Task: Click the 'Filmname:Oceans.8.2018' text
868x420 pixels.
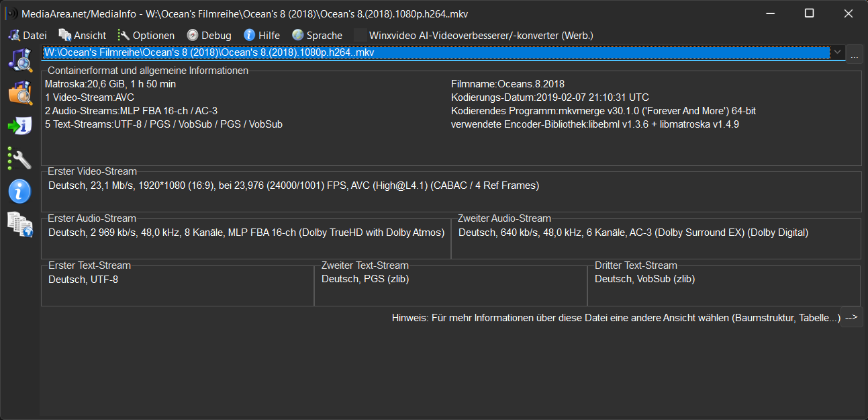Action: click(508, 84)
